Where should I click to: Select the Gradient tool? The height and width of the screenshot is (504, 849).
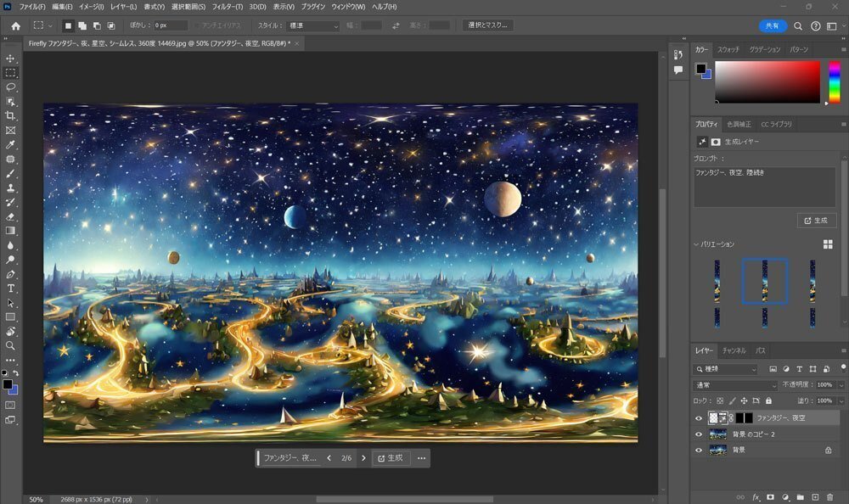coord(10,231)
